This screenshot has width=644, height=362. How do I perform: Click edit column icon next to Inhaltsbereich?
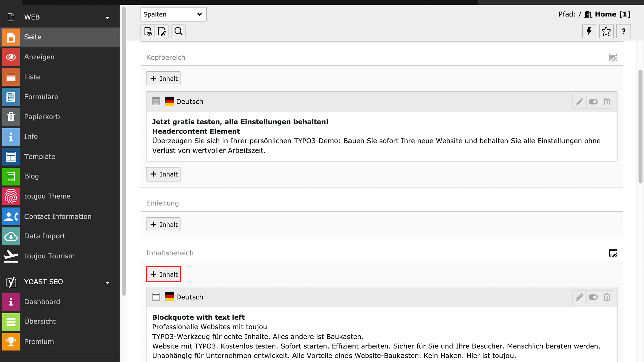pyautogui.click(x=613, y=253)
